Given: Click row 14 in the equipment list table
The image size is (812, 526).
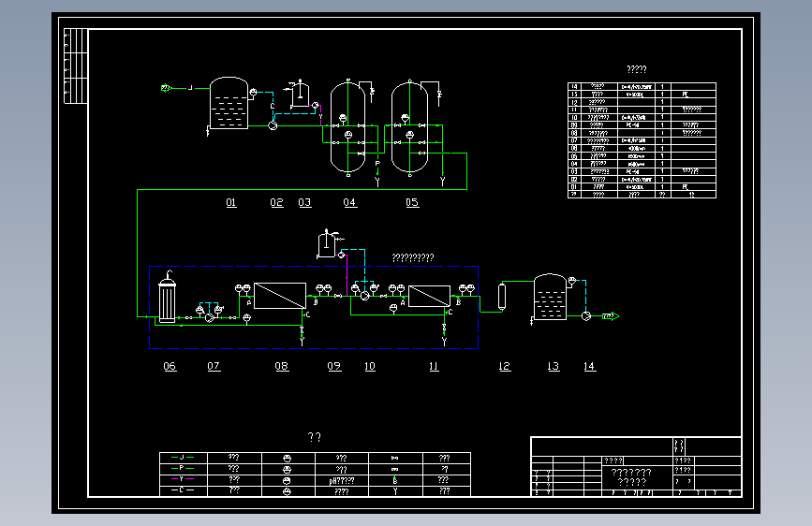Looking at the screenshot, I should [642, 86].
